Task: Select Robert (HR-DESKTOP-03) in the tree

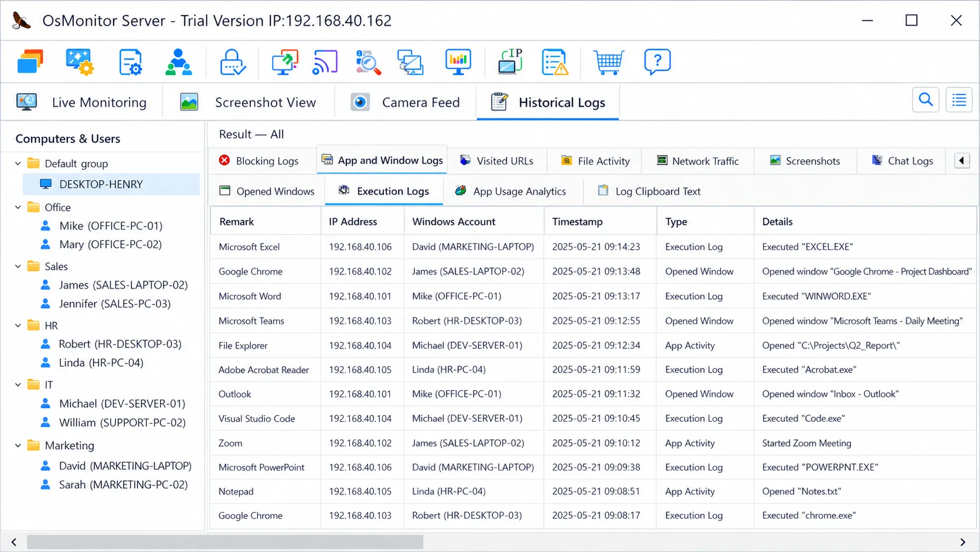Action: tap(120, 344)
